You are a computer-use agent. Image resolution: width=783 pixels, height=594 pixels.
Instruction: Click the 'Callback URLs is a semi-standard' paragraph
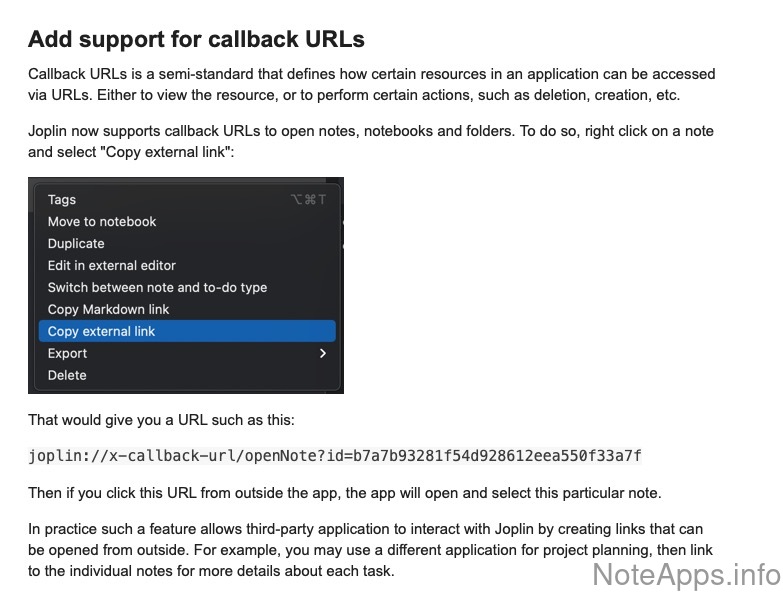(x=371, y=85)
